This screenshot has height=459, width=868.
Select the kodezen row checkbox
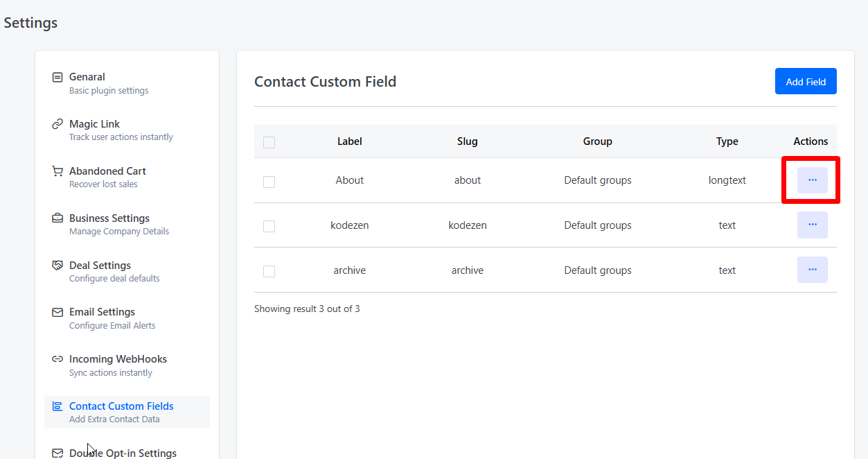[269, 226]
